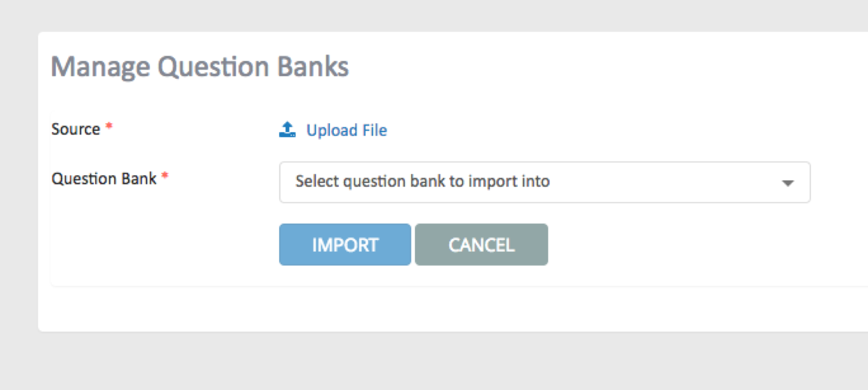
Task: Click the Source field label
Action: [x=76, y=129]
